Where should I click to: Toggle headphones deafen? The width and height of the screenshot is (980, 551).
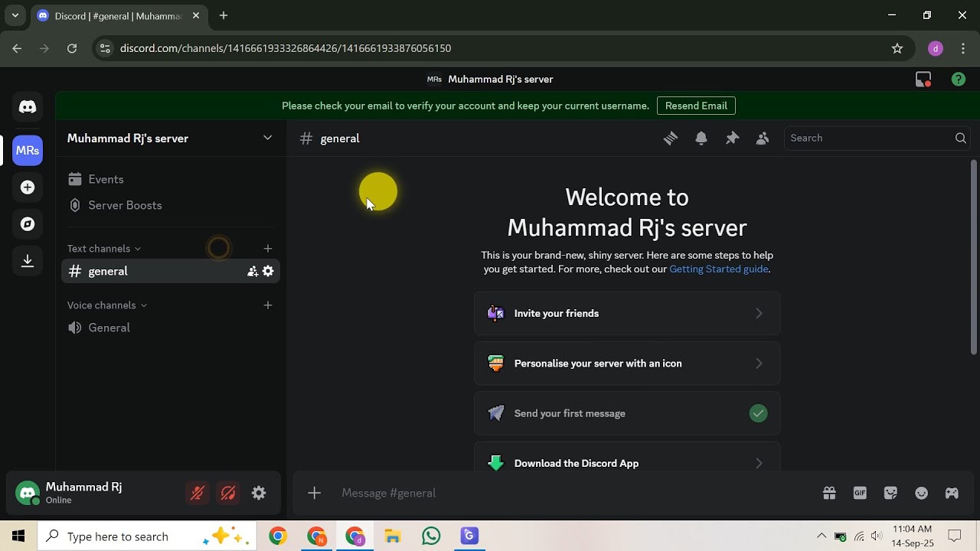(x=228, y=494)
